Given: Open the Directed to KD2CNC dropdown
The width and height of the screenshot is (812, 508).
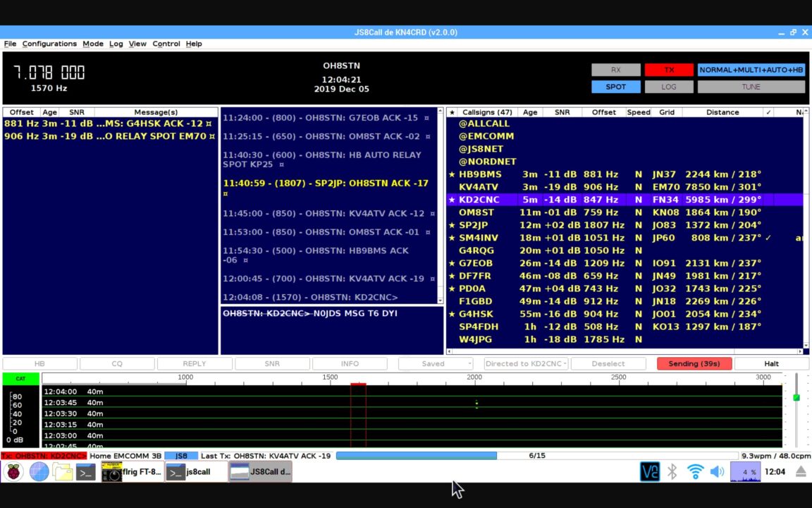Looking at the screenshot, I should point(524,364).
